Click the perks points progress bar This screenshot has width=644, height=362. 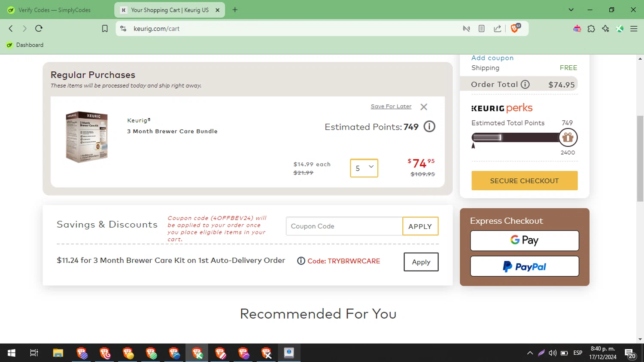(x=515, y=137)
